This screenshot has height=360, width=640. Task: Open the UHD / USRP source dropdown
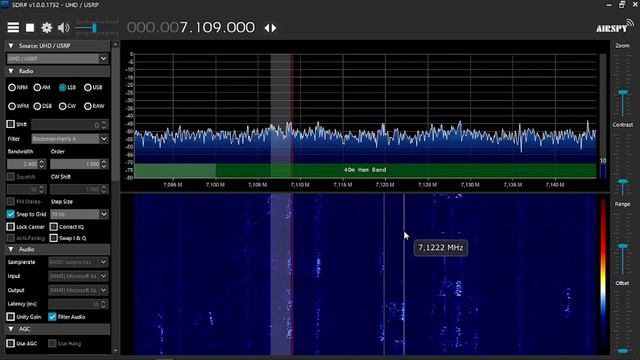point(57,59)
